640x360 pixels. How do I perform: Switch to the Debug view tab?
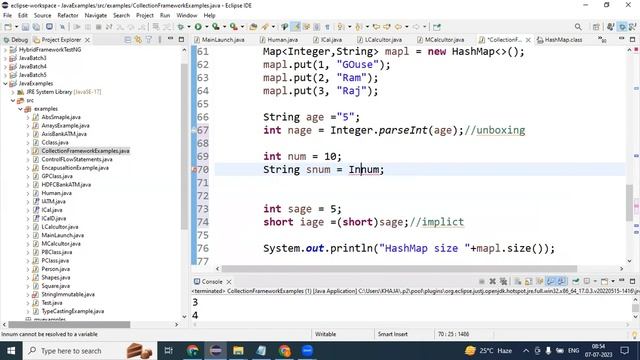(16, 40)
